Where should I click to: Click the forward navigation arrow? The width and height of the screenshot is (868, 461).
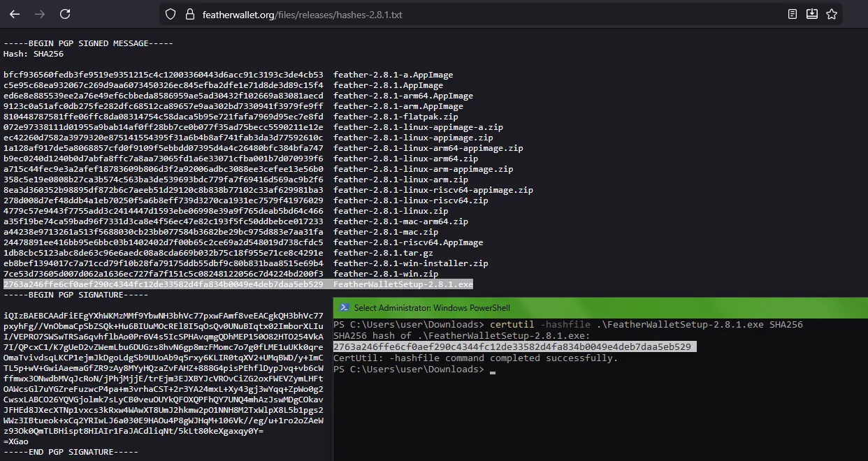pos(40,14)
